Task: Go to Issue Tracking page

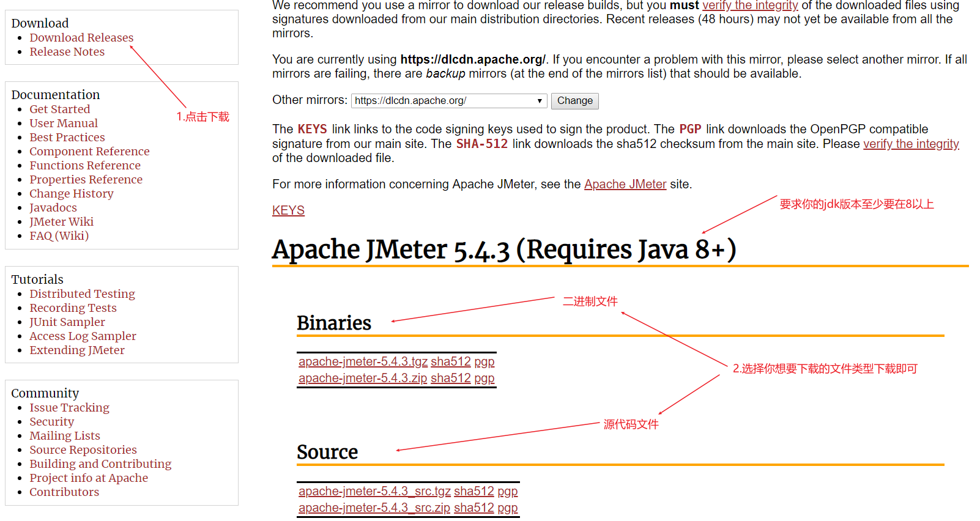Action: [70, 407]
